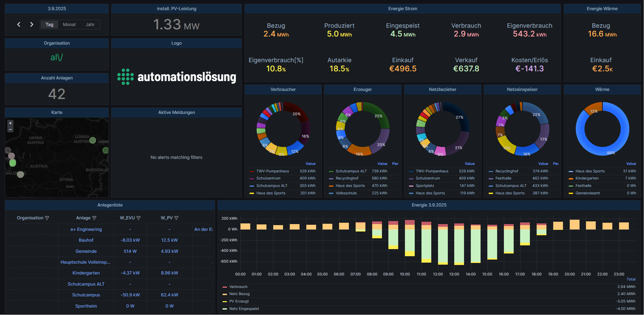Open the Verbraucher panel title menu
The width and height of the screenshot is (644, 315).
[x=283, y=89]
